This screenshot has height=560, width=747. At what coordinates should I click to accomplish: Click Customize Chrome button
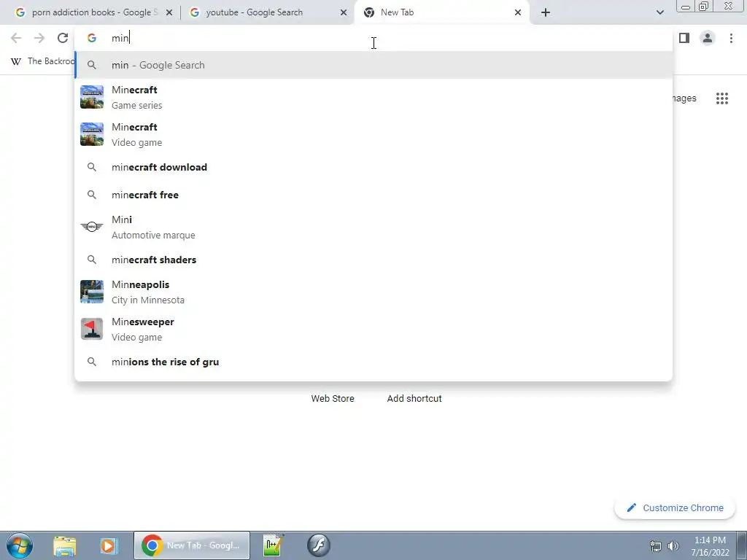click(x=675, y=508)
